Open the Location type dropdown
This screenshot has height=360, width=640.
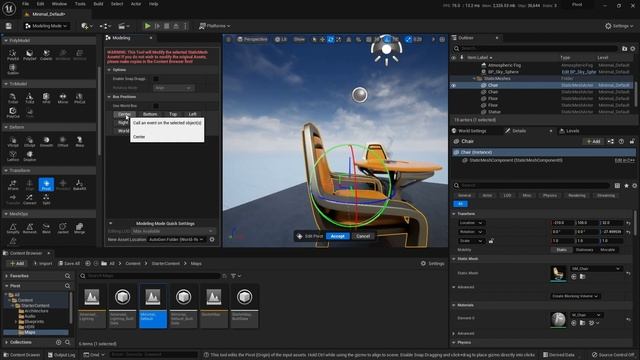click(471, 223)
